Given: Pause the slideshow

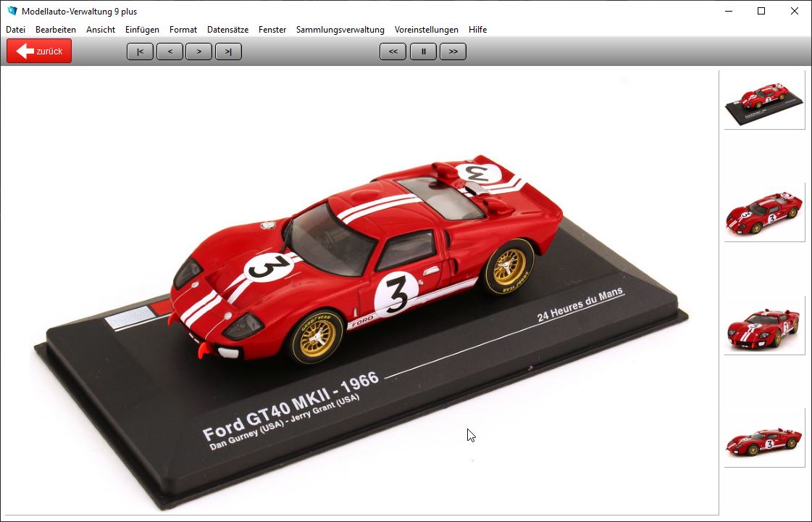Looking at the screenshot, I should [x=423, y=51].
